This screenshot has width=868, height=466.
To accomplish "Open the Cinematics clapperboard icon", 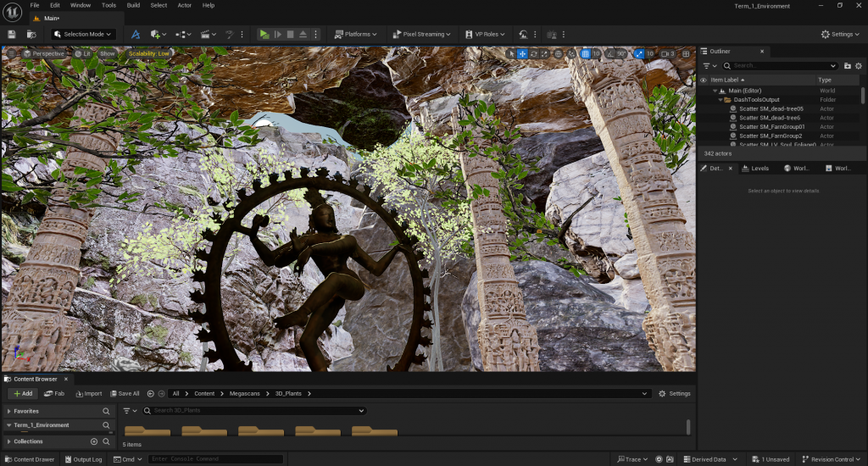I will point(209,34).
